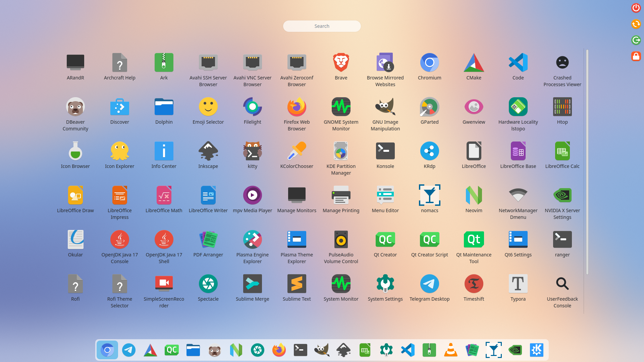Launch Archcraft Help

click(120, 66)
